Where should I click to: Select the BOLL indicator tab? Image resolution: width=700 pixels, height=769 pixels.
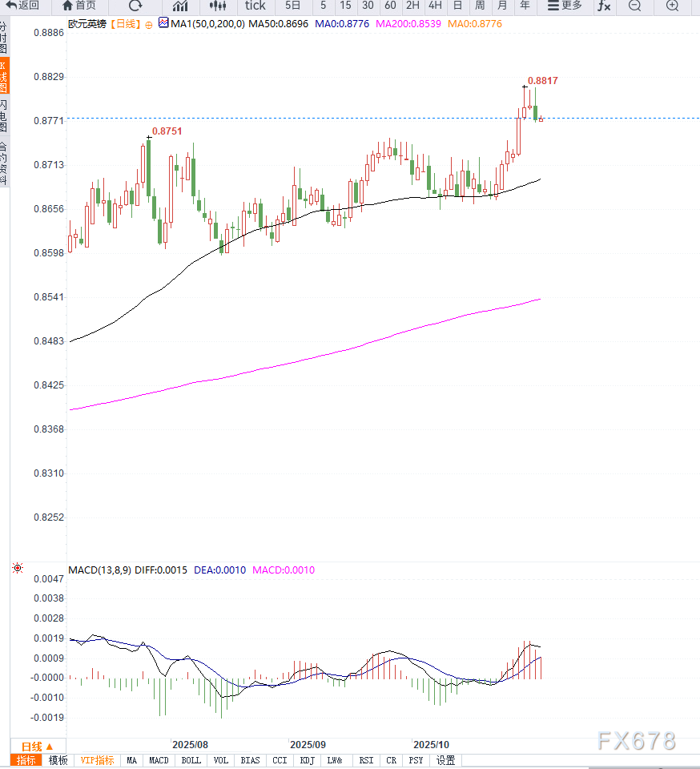[191, 760]
